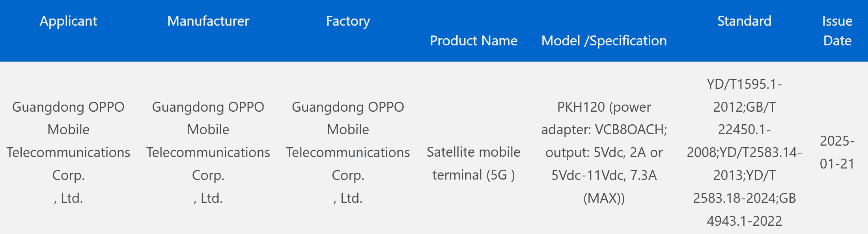Click the Factory cell's Guangdong OPPO text

coord(348,107)
